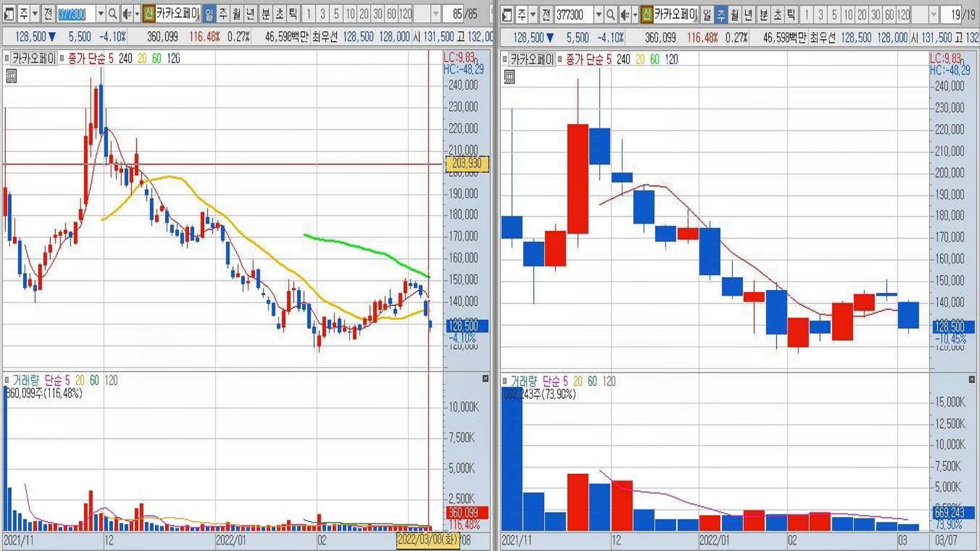Viewport: 980px width, 551px height.
Task: Select daily (일) period in left chart
Action: tap(209, 14)
